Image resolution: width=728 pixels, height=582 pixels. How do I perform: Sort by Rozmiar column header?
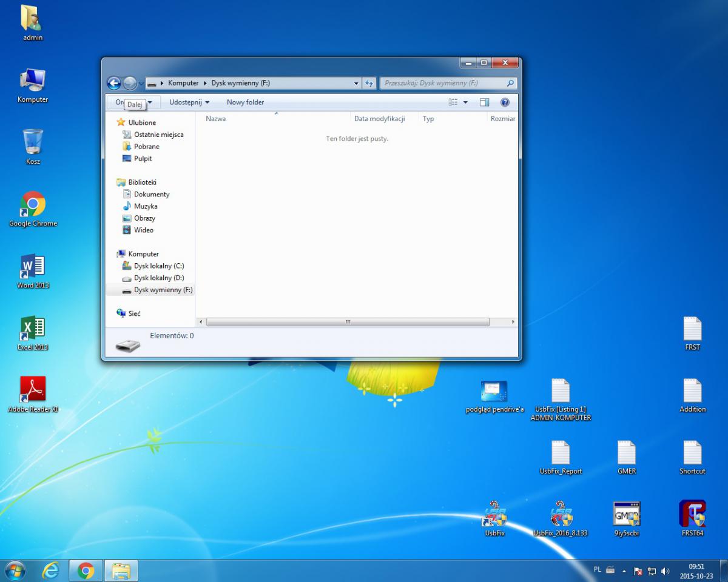click(x=503, y=119)
